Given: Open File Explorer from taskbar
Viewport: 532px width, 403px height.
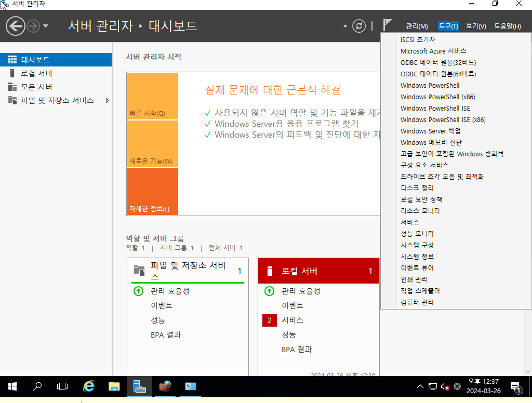Looking at the screenshot, I should click(x=114, y=386).
